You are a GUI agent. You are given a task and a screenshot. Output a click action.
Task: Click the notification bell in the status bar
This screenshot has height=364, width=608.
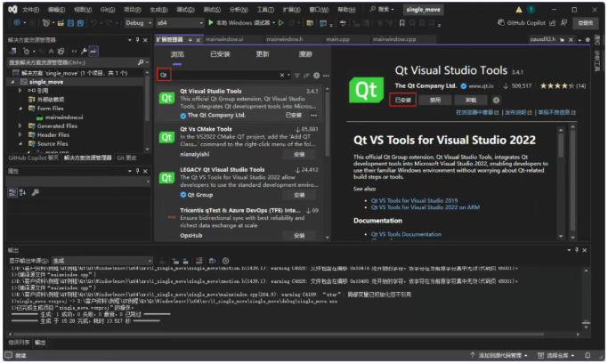(x=588, y=355)
